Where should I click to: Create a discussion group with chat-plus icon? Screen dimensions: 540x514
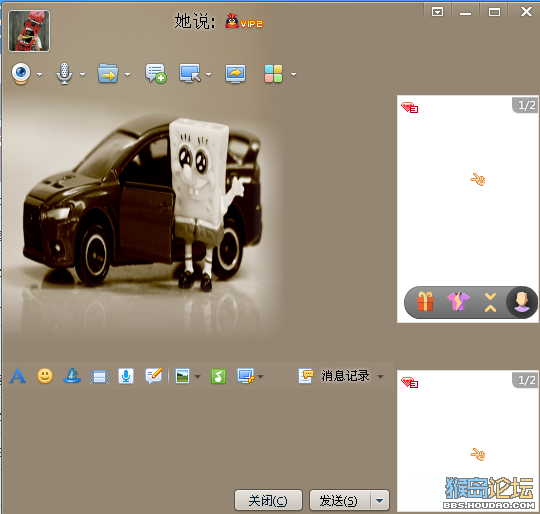(156, 73)
